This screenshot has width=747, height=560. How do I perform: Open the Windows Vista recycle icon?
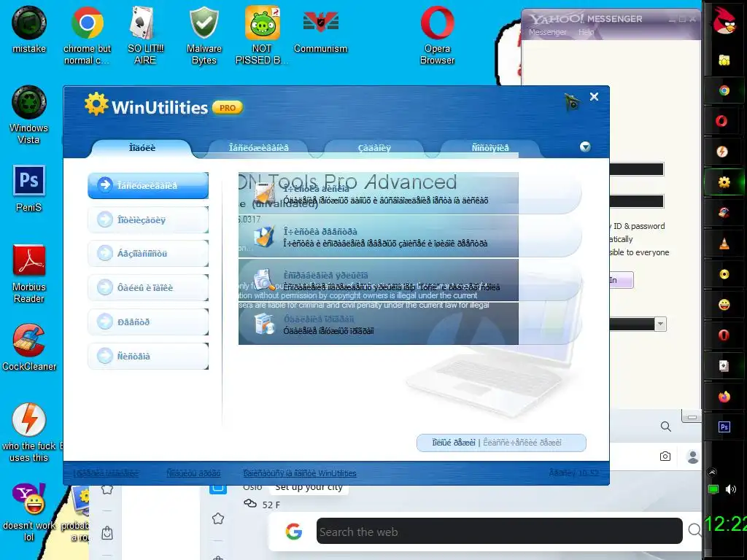[29, 114]
